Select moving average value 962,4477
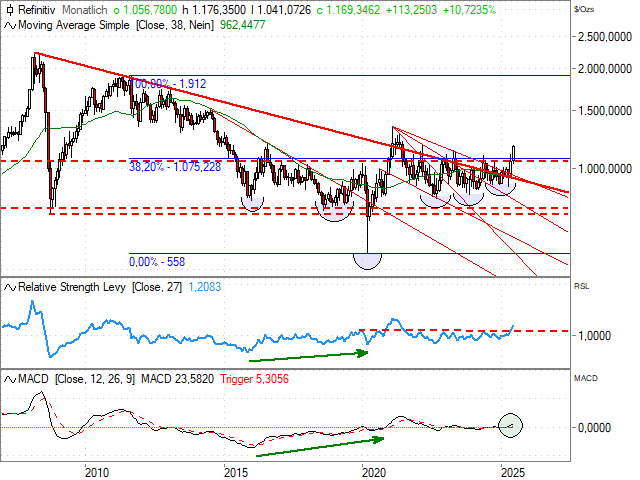 pos(242,25)
